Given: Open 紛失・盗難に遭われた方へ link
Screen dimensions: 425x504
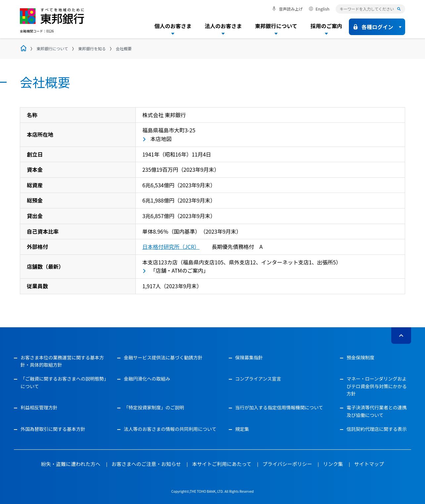Looking at the screenshot, I should pos(71,464).
